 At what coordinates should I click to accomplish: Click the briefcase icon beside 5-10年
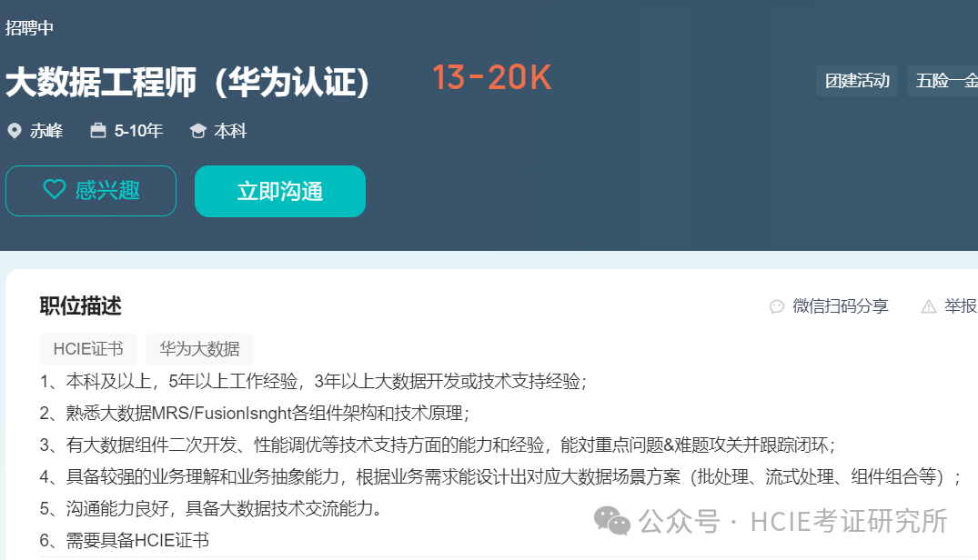point(98,130)
